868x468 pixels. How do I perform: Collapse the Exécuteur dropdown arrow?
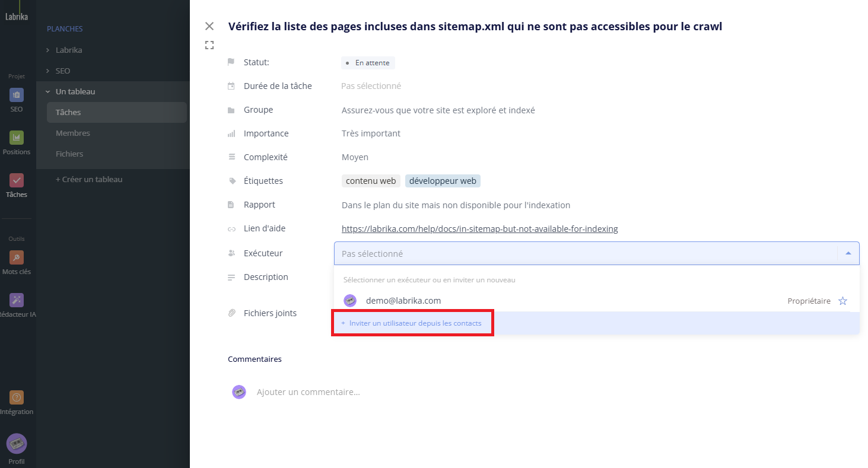click(x=848, y=253)
